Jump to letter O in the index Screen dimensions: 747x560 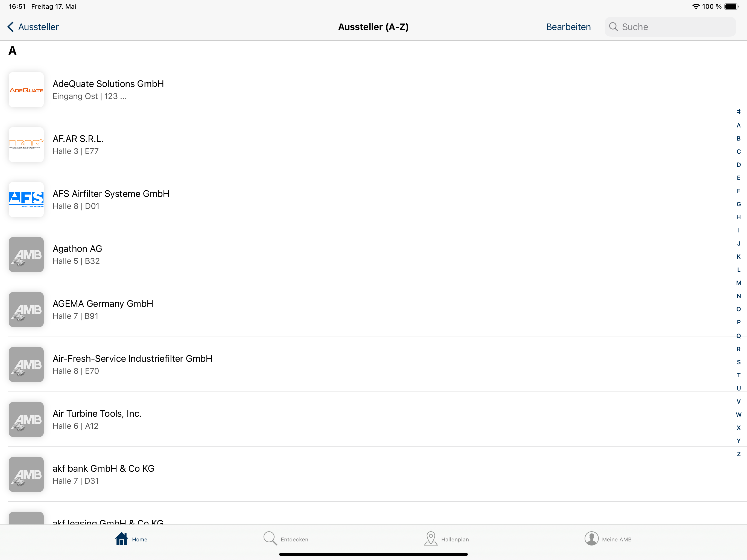click(x=739, y=309)
